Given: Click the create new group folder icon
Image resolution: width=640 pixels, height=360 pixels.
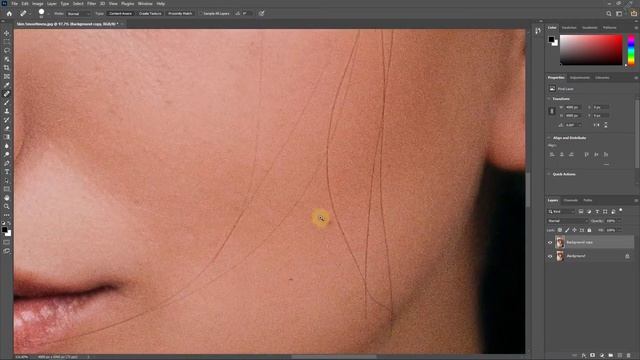Looking at the screenshot, I should tap(611, 356).
